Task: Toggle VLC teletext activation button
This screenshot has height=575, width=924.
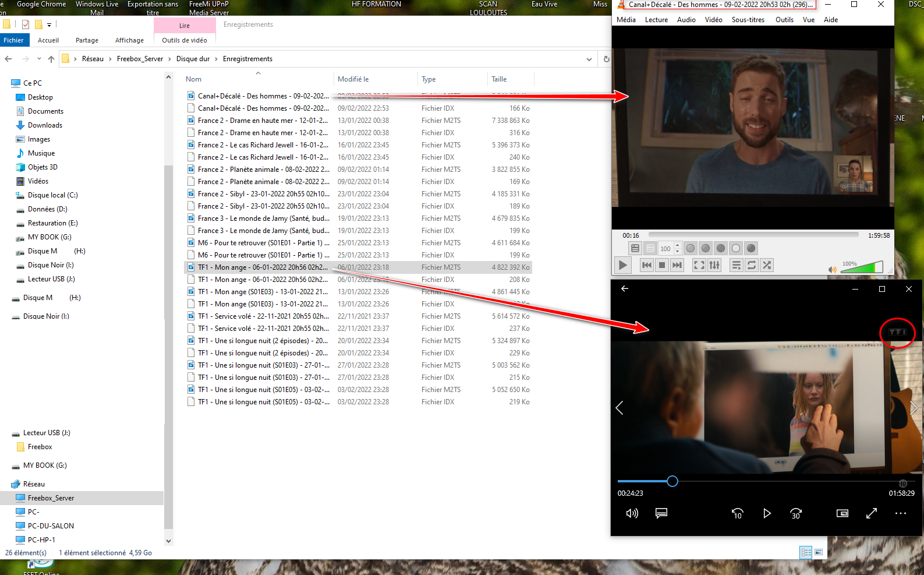Action: (635, 248)
